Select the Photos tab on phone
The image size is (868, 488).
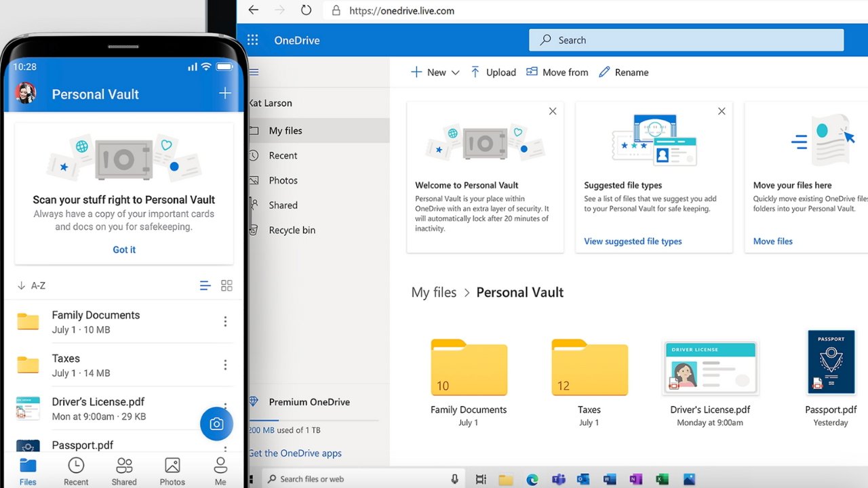point(172,472)
